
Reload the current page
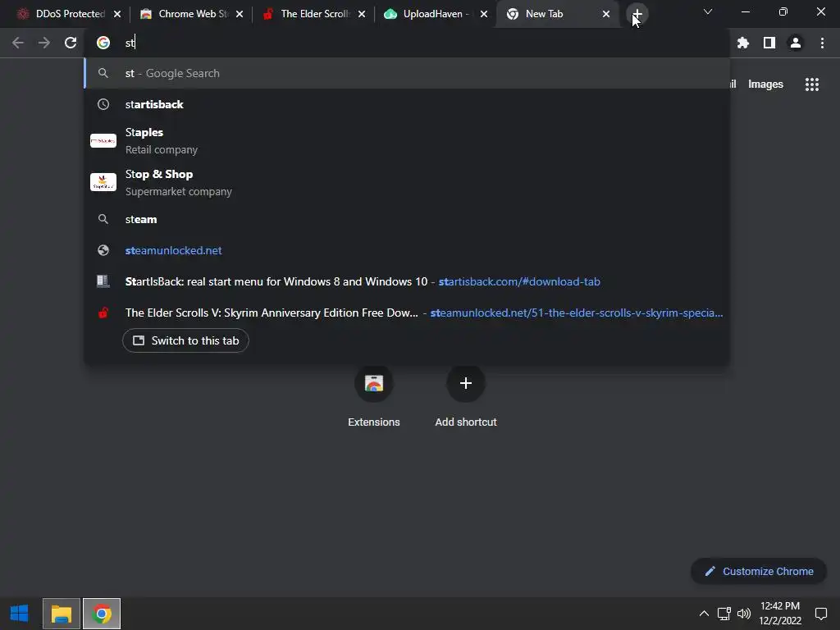click(71, 43)
